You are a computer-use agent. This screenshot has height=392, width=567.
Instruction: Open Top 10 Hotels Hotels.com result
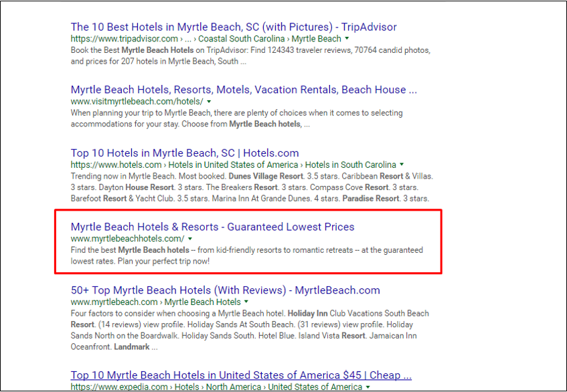pyautogui.click(x=185, y=153)
